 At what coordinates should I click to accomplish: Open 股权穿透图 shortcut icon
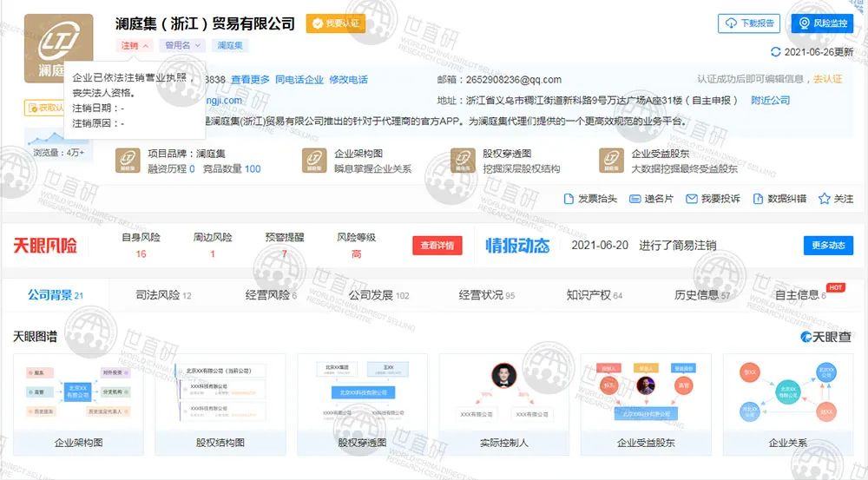coord(463,161)
